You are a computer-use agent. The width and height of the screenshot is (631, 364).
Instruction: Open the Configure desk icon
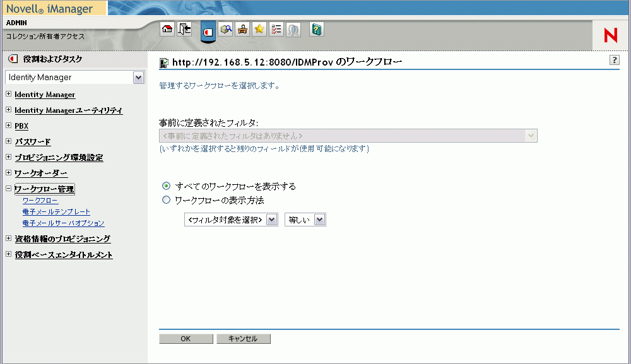[243, 30]
